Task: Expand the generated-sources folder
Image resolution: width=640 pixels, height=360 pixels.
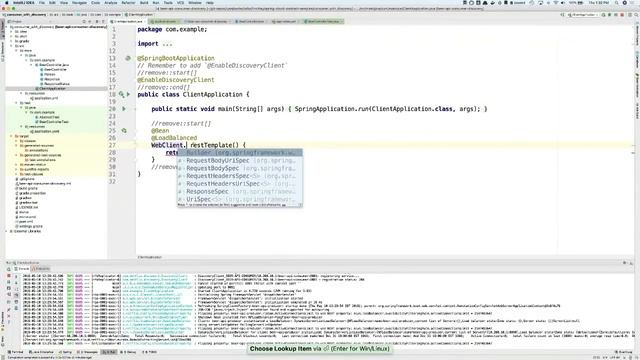Action: [16, 145]
